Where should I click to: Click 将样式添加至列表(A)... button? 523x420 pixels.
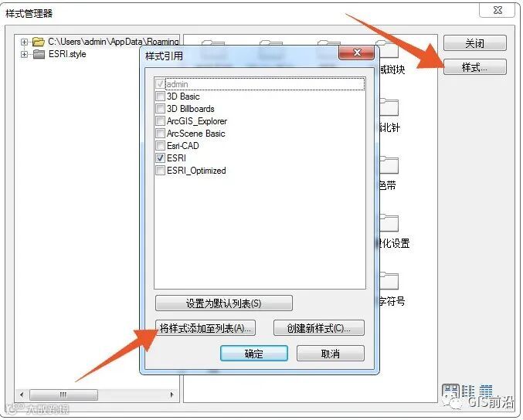[x=205, y=328]
